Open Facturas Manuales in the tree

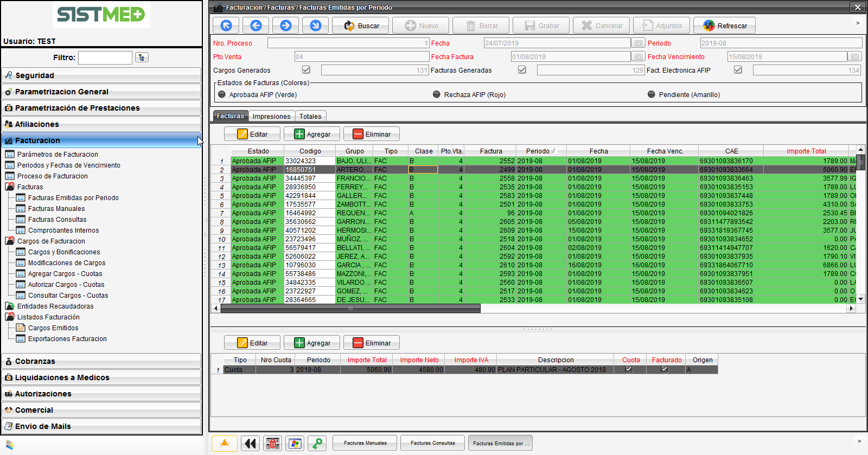[x=56, y=209]
